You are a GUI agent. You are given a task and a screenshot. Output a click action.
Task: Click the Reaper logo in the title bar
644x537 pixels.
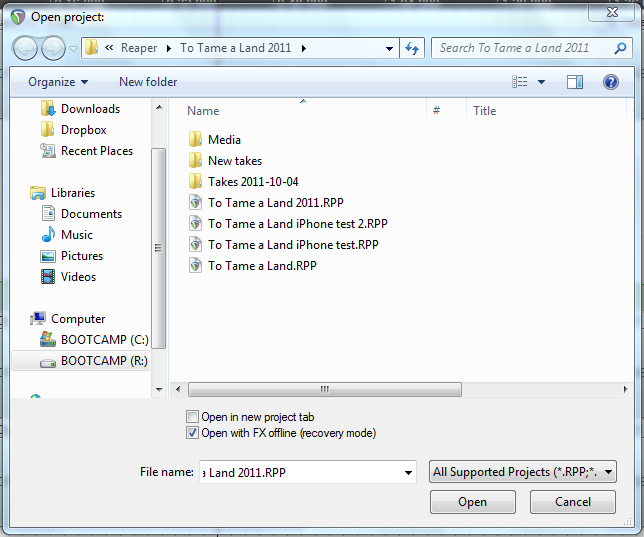pos(18,17)
